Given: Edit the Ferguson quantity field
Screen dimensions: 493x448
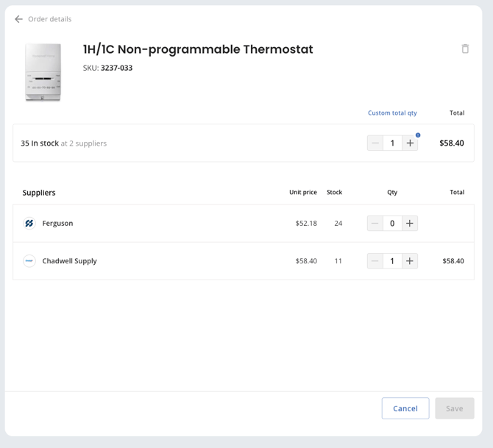Looking at the screenshot, I should (x=392, y=223).
